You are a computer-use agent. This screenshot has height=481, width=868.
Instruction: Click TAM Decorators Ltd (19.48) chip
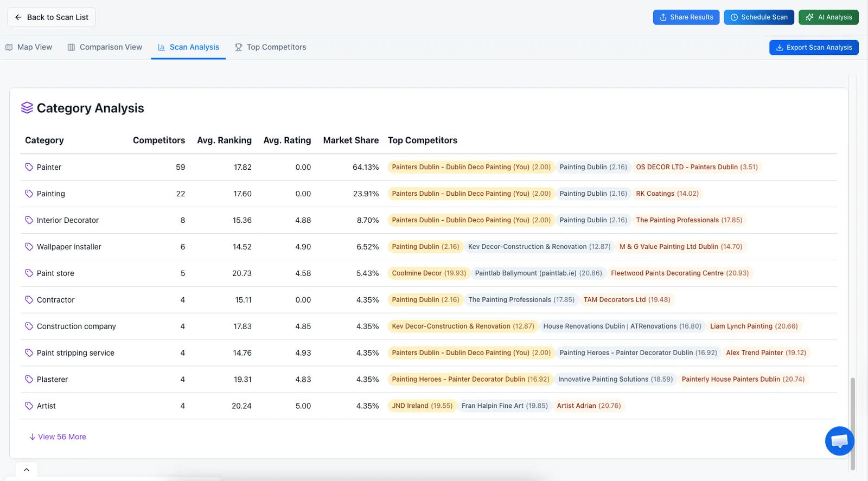(627, 300)
